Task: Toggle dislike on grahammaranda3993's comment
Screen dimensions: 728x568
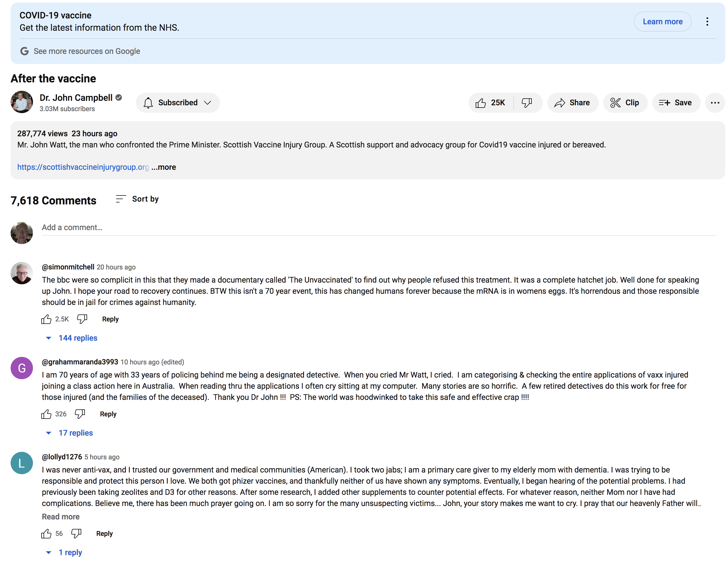Action: pyautogui.click(x=80, y=414)
